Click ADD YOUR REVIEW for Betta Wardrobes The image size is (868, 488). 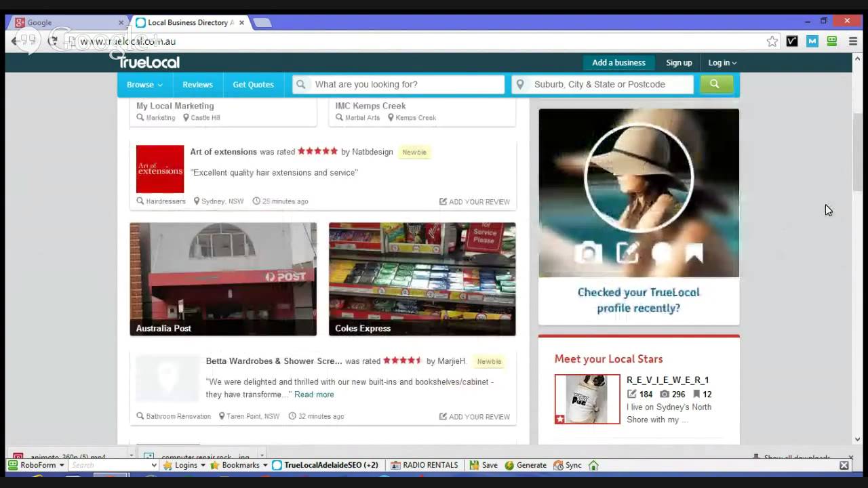[474, 417]
